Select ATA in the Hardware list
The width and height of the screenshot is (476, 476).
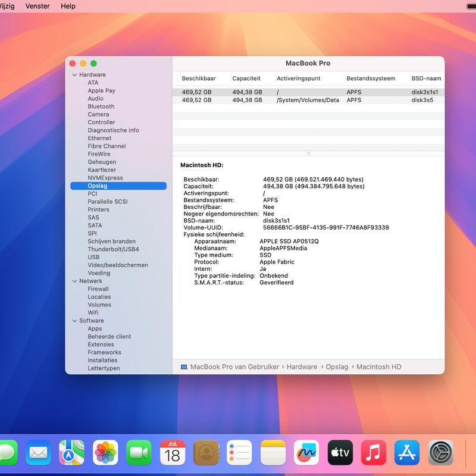[x=93, y=83]
